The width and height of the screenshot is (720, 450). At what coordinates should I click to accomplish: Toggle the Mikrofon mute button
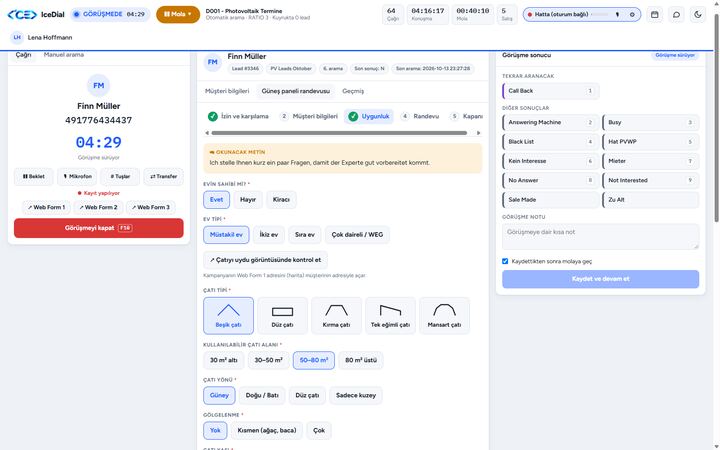point(77,176)
